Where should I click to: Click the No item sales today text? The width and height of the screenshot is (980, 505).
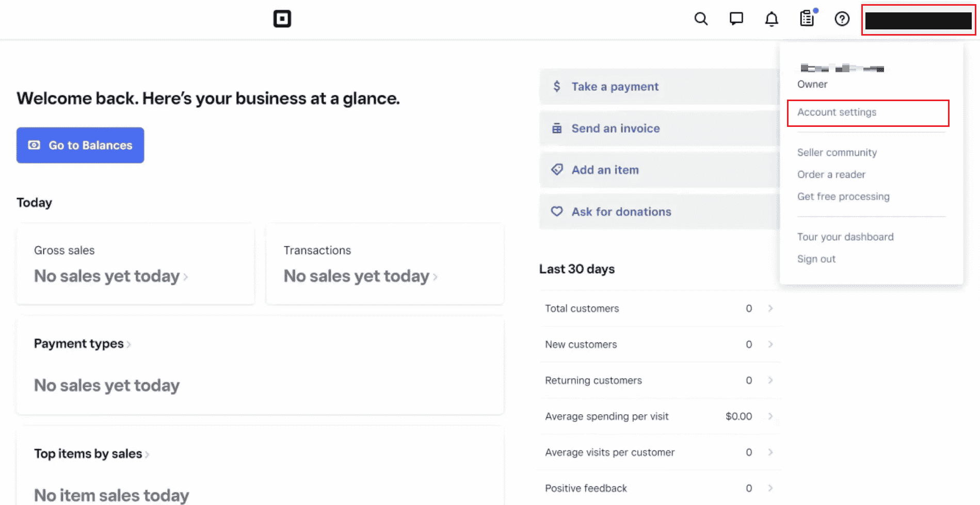pyautogui.click(x=111, y=495)
